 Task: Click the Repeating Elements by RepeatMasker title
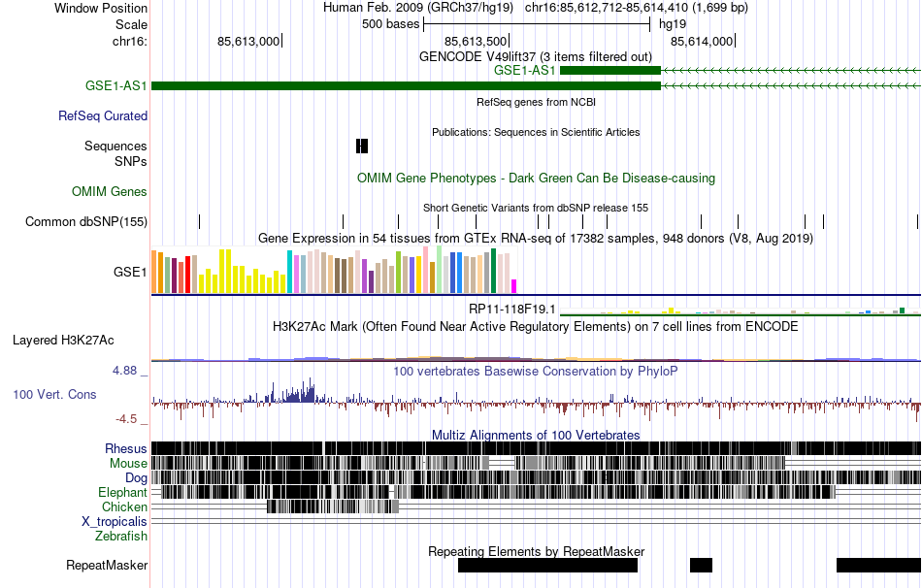(537, 551)
